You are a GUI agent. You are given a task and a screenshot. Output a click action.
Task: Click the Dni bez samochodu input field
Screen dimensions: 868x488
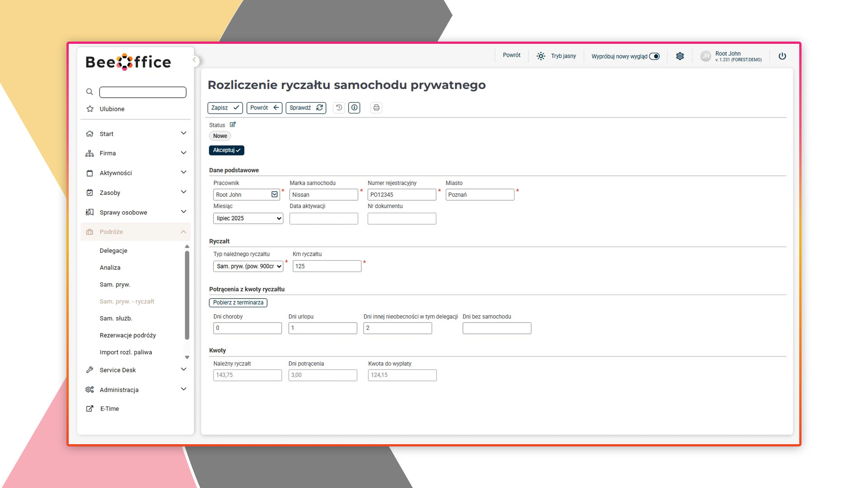[x=497, y=328]
